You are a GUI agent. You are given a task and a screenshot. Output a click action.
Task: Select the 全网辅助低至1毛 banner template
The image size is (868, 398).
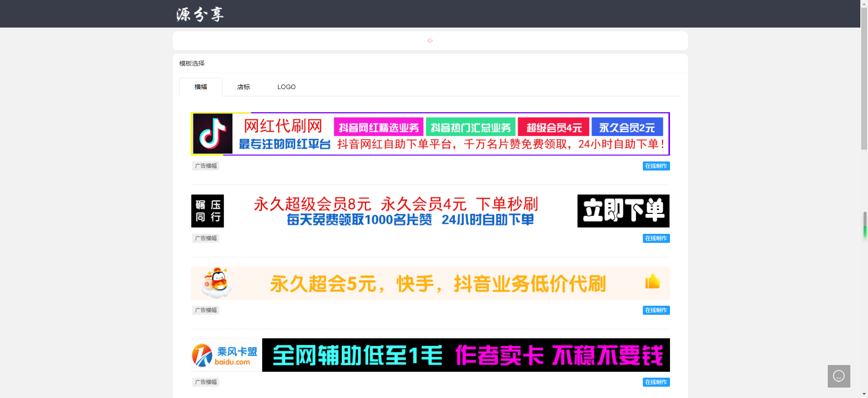coord(466,355)
